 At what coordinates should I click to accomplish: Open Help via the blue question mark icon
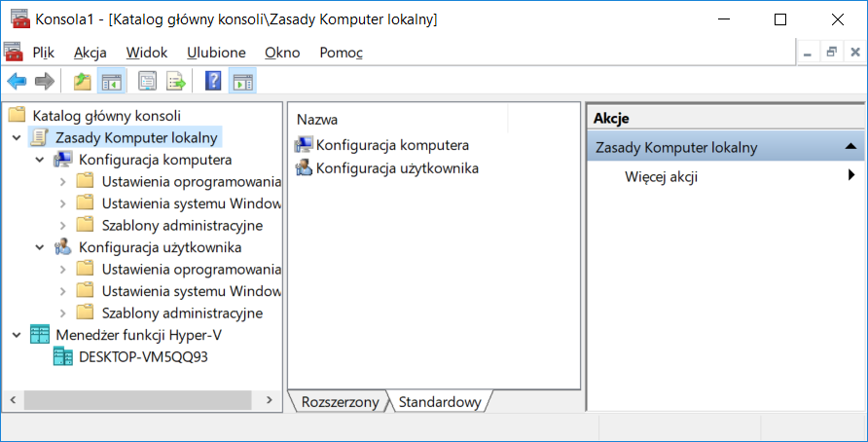coord(213,82)
